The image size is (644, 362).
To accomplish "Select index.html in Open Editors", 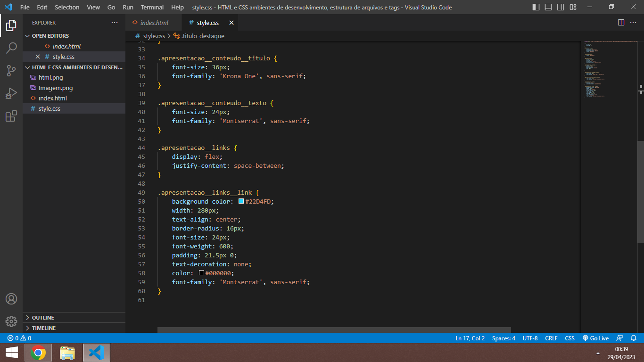I will coord(74,46).
